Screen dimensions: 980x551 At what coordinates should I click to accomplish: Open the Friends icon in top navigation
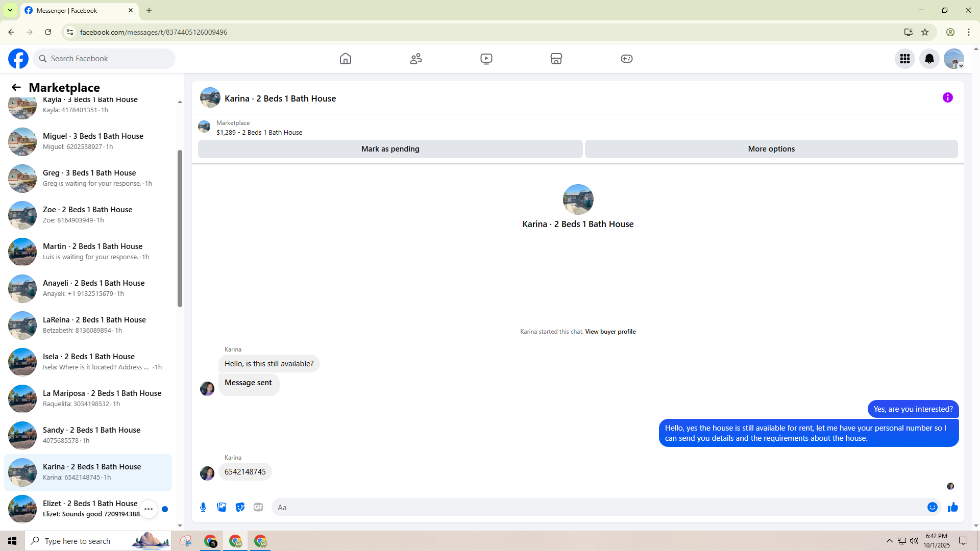[416, 59]
